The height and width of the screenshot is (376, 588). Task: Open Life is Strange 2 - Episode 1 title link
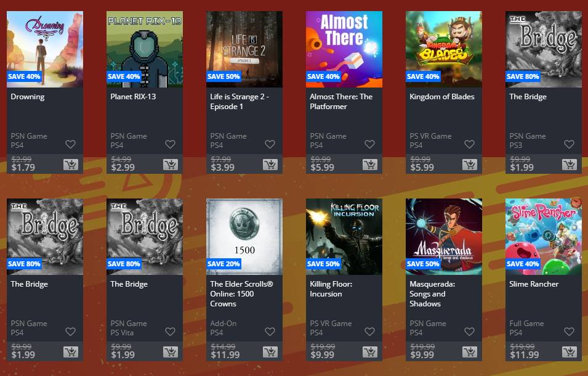click(240, 101)
